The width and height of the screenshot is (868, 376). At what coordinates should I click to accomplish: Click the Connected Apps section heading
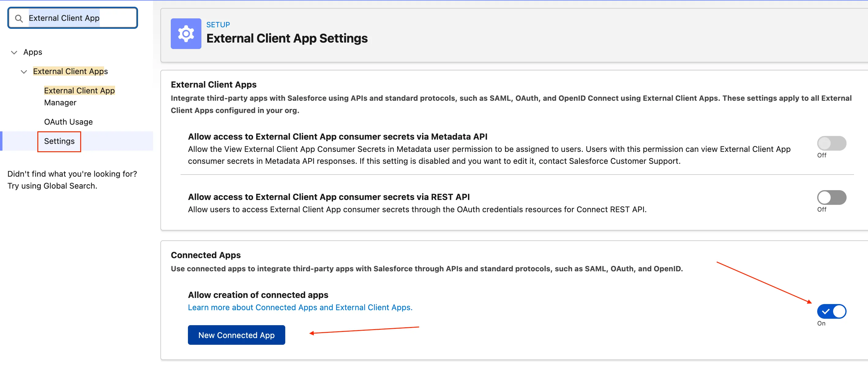tap(206, 255)
